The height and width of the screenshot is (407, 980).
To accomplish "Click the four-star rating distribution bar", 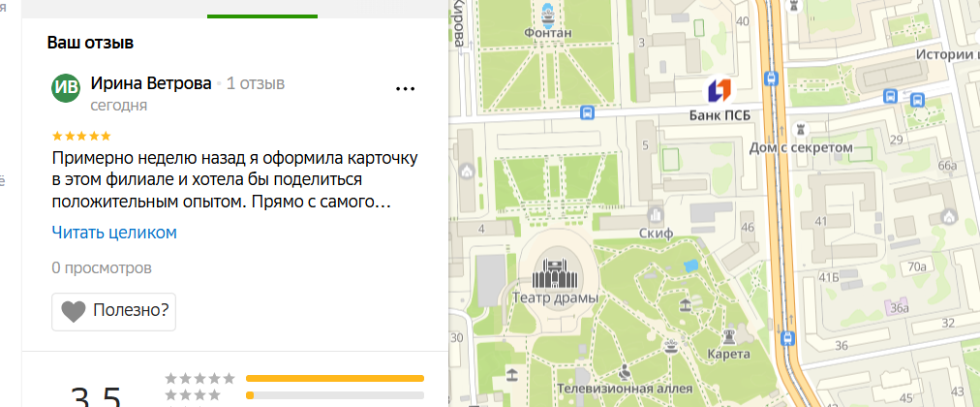I will (335, 395).
